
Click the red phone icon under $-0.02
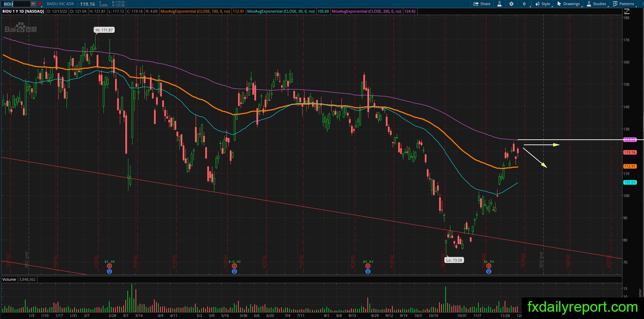(x=234, y=266)
